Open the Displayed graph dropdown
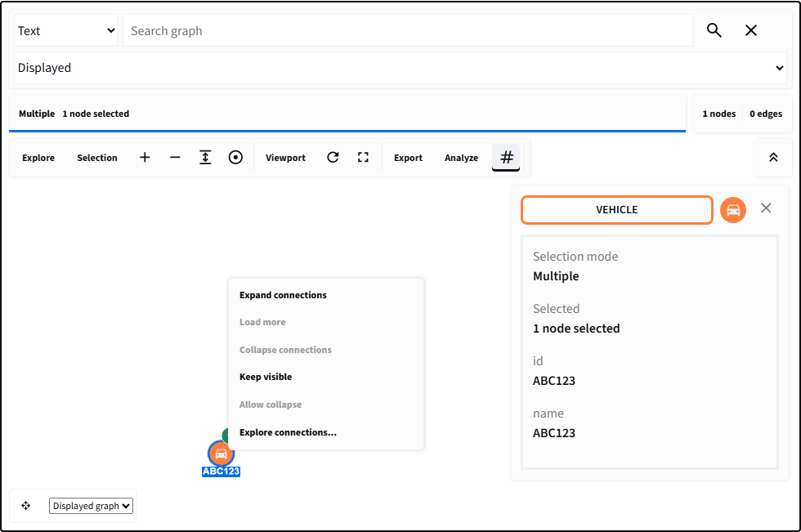Viewport: 801px width, 532px height. 91,506
